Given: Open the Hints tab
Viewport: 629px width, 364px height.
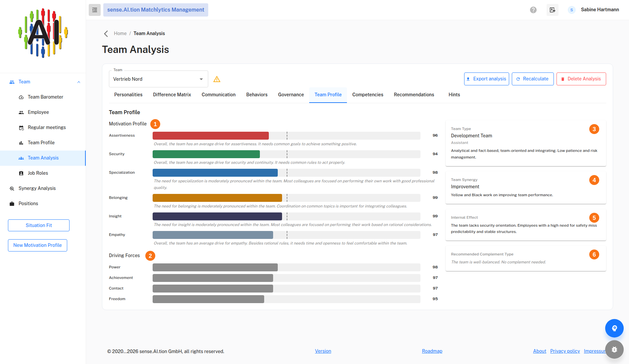Looking at the screenshot, I should tap(454, 95).
